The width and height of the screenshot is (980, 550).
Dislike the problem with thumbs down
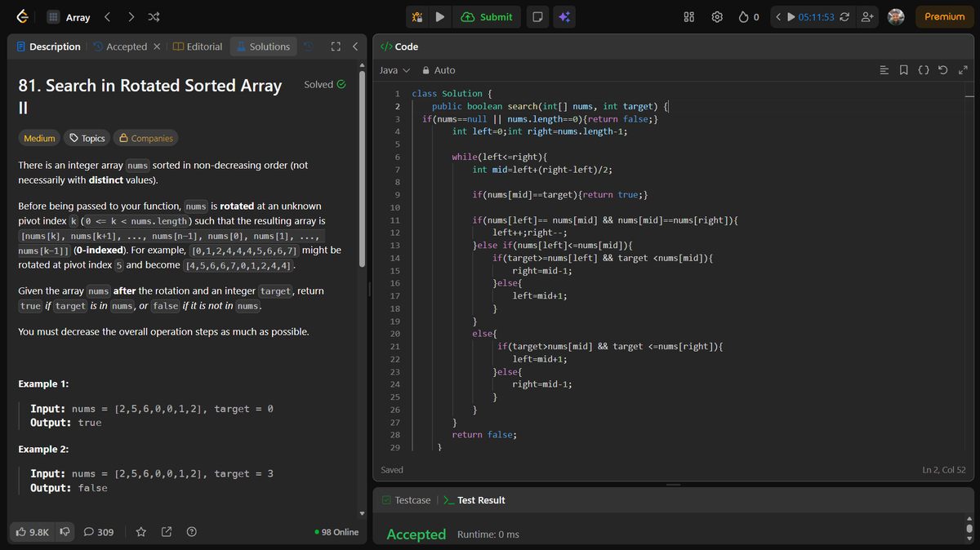tap(64, 532)
